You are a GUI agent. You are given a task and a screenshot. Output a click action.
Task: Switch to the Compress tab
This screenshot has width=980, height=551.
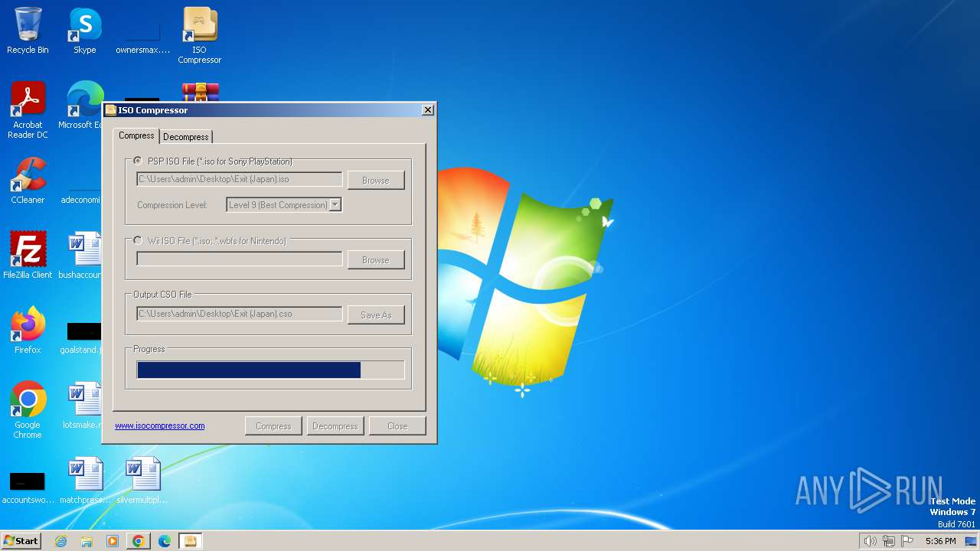click(x=136, y=135)
